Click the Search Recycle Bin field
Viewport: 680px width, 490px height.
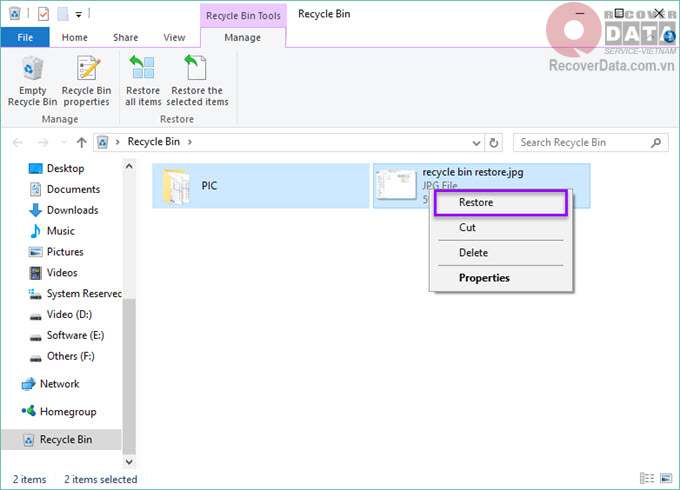[590, 142]
